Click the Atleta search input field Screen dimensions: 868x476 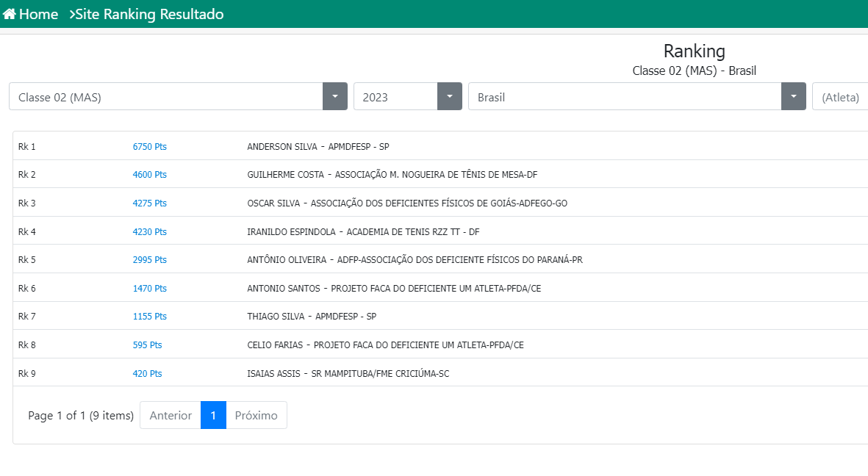[x=842, y=97]
